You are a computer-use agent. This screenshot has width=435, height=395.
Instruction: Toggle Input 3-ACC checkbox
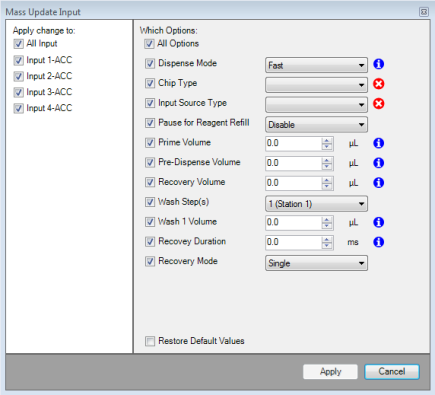coord(18,92)
